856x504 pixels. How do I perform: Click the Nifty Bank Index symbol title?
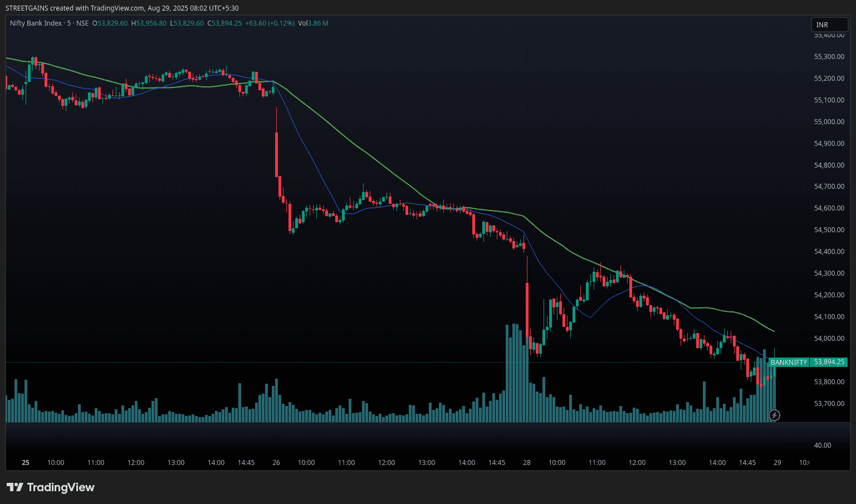[x=36, y=23]
